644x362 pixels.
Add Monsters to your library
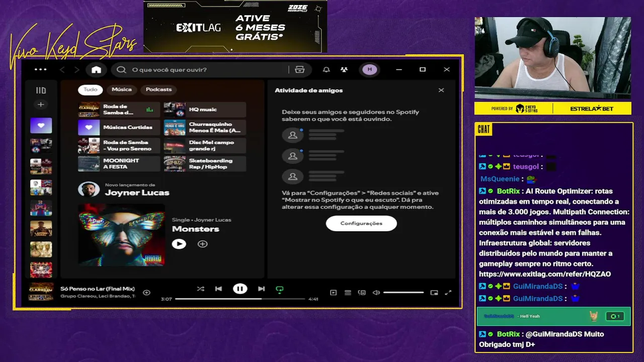[202, 244]
